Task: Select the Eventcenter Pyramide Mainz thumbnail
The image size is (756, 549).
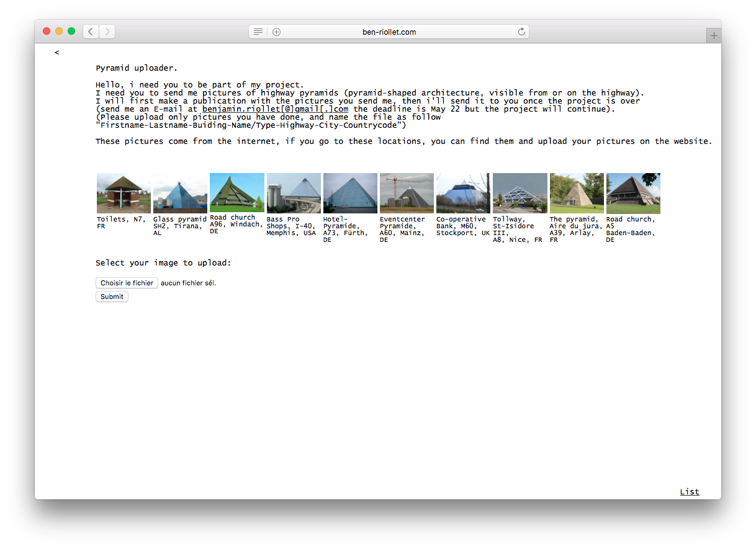Action: click(x=407, y=194)
